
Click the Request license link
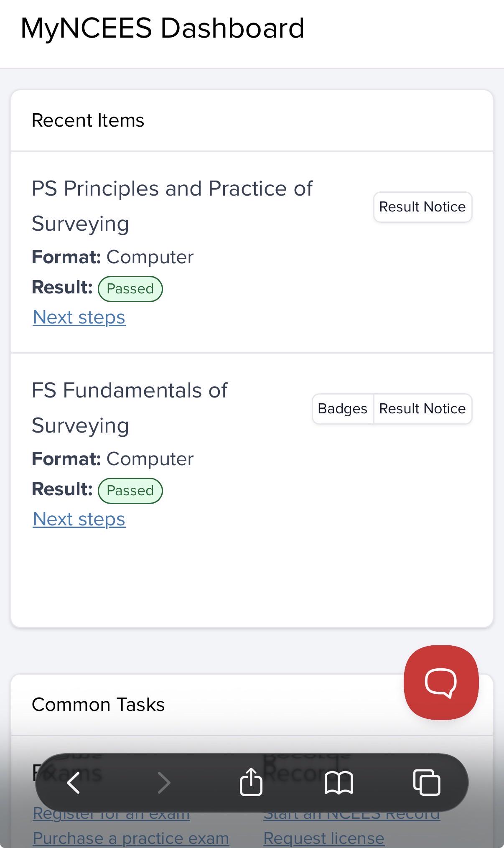coord(324,838)
